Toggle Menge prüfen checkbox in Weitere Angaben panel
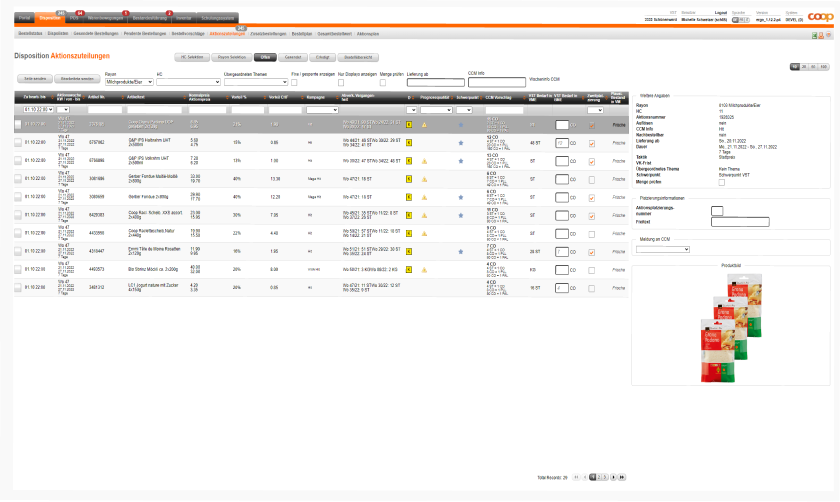The height and width of the screenshot is (502, 840). pos(722,182)
